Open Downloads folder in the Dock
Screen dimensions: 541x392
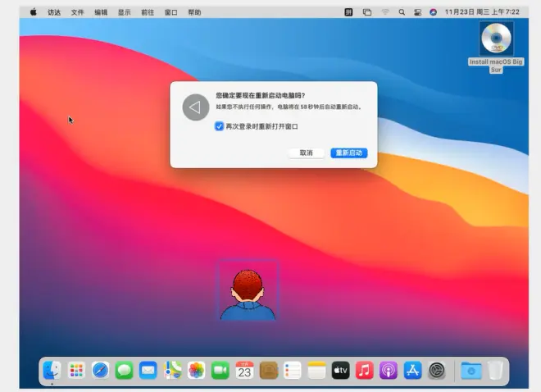point(471,371)
